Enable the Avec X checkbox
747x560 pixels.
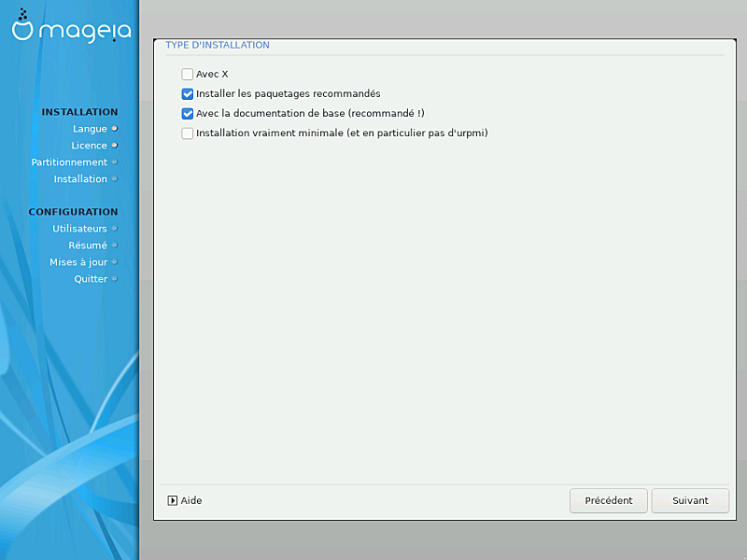pos(188,74)
